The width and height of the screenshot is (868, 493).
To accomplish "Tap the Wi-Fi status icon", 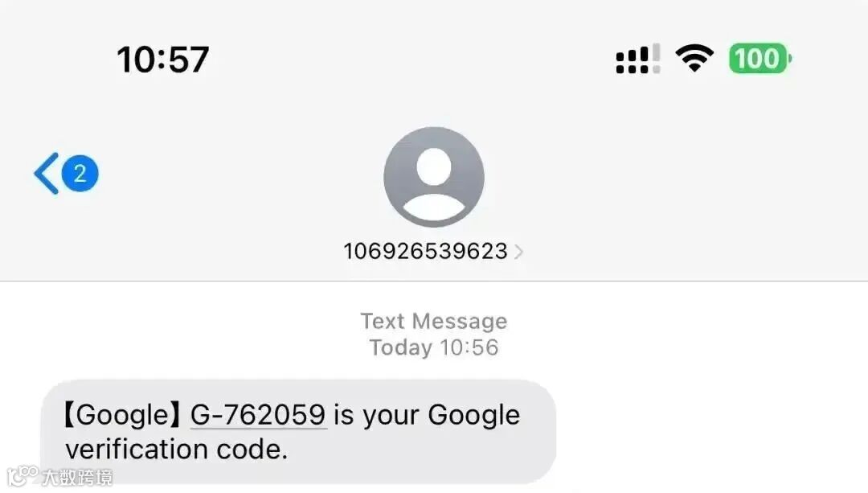I will (x=694, y=58).
